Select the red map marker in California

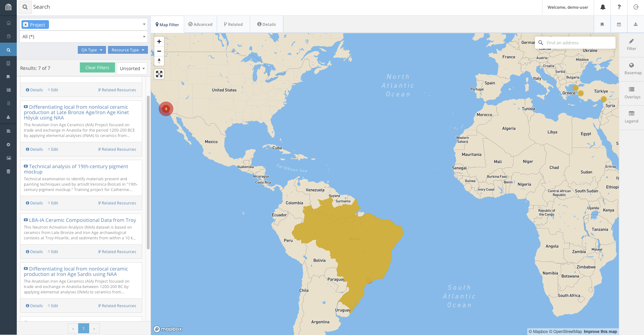pyautogui.click(x=166, y=109)
